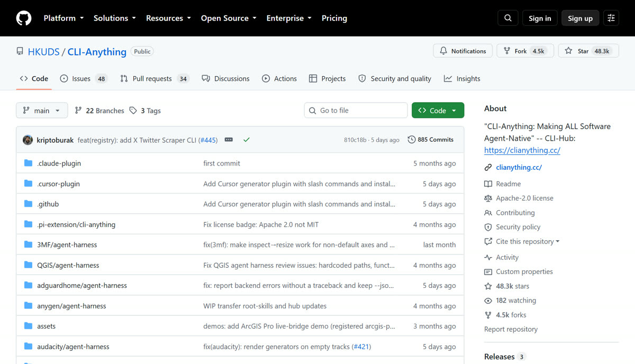Image resolution: width=635 pixels, height=364 pixels.
Task: Focus the Go to file search field
Action: pyautogui.click(x=356, y=110)
